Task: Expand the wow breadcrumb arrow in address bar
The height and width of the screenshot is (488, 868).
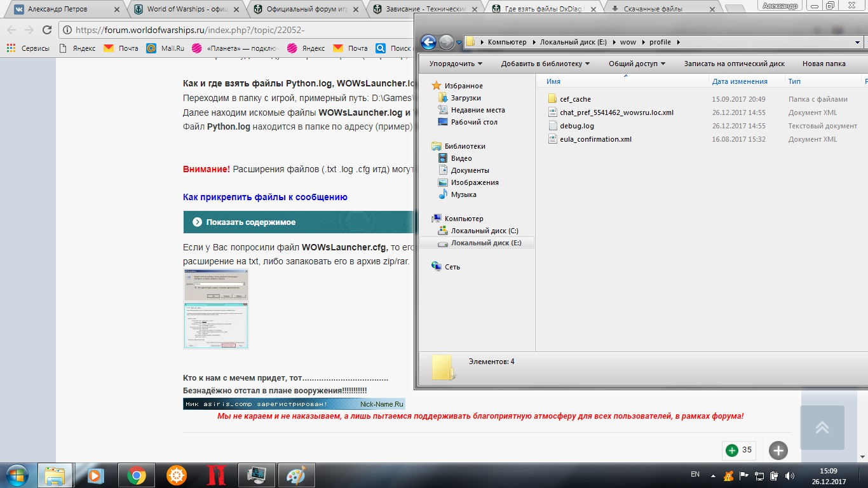Action: coord(642,42)
